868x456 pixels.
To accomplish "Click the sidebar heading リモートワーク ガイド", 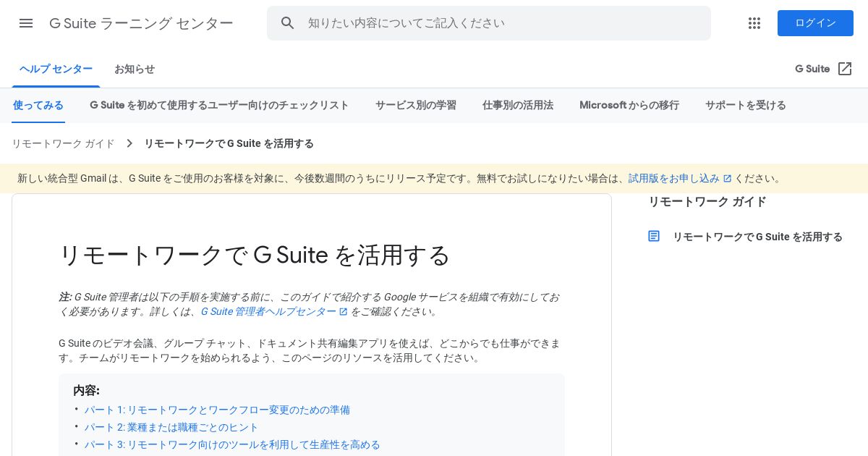I will (707, 202).
